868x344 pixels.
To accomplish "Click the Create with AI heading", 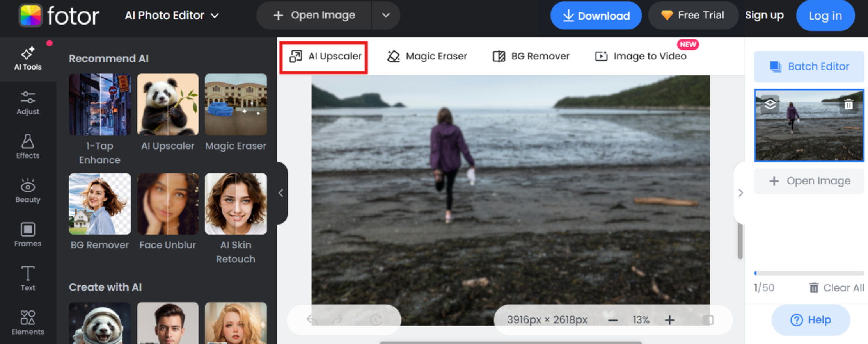I will [105, 287].
